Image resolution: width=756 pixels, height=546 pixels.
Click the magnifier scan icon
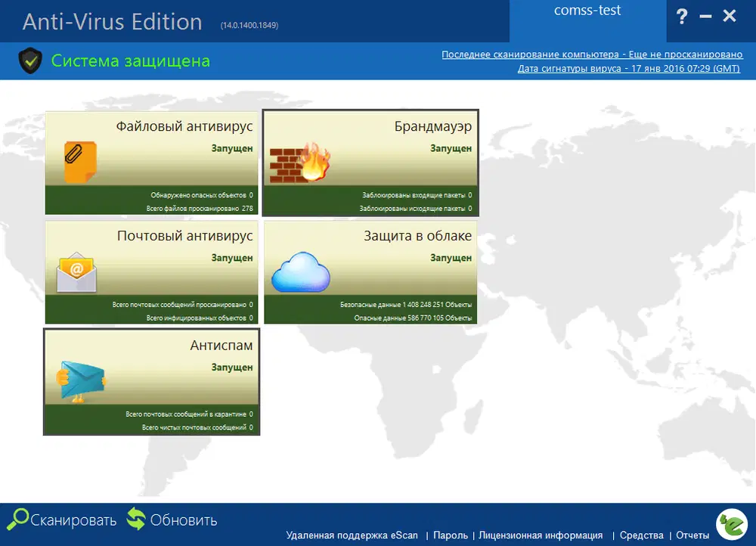[x=17, y=520]
